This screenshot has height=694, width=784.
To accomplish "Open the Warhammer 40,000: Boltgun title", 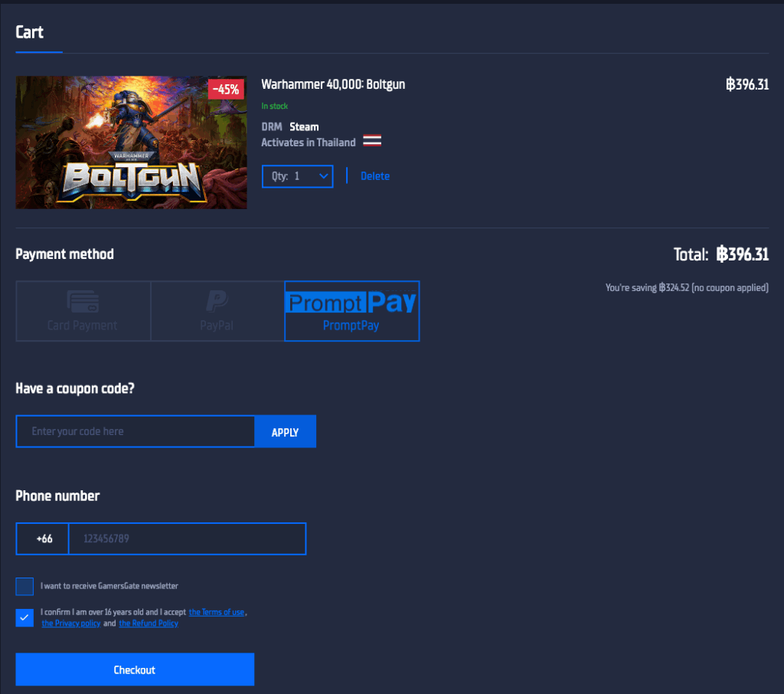I will point(333,84).
